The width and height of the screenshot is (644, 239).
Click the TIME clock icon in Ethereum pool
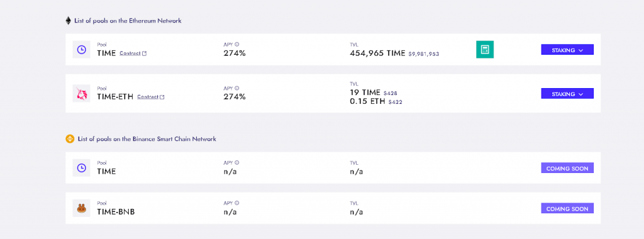[81, 49]
